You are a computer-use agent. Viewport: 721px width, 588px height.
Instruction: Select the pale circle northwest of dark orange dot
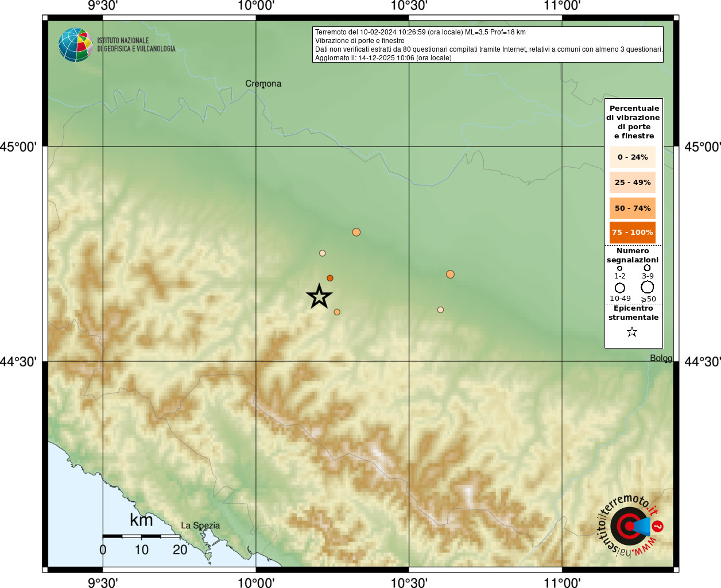point(323,253)
